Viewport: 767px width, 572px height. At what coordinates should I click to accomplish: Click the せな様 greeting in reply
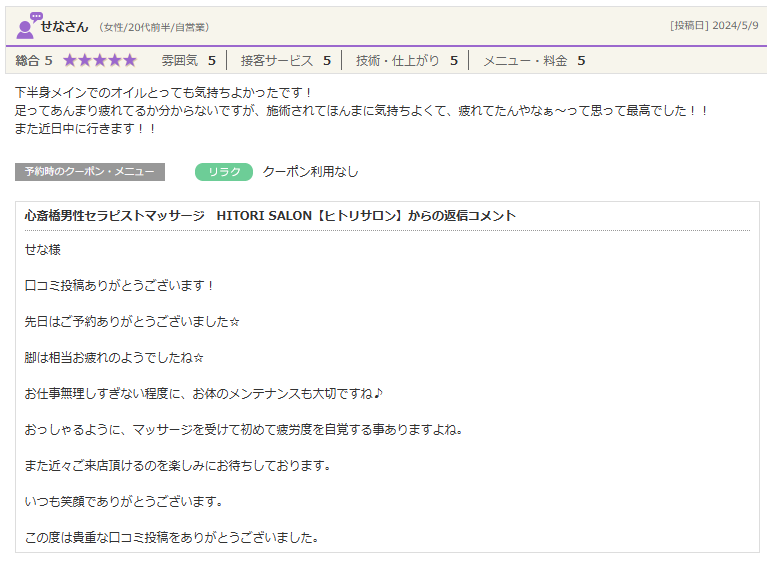pos(43,250)
